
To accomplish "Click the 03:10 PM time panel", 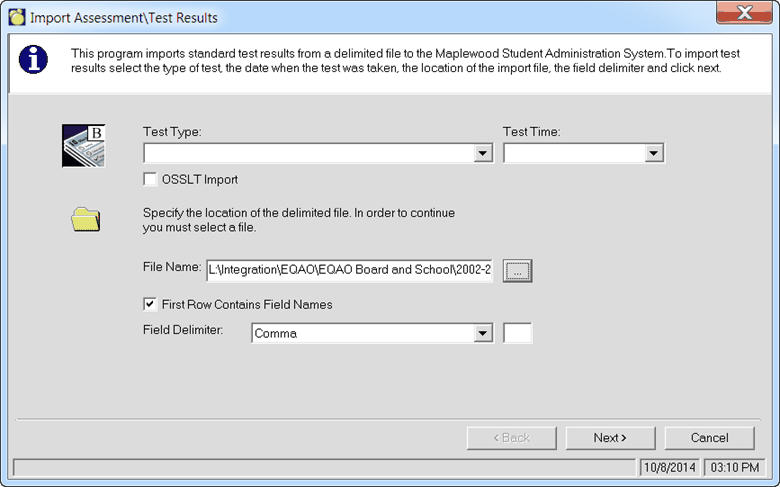I will point(735,467).
